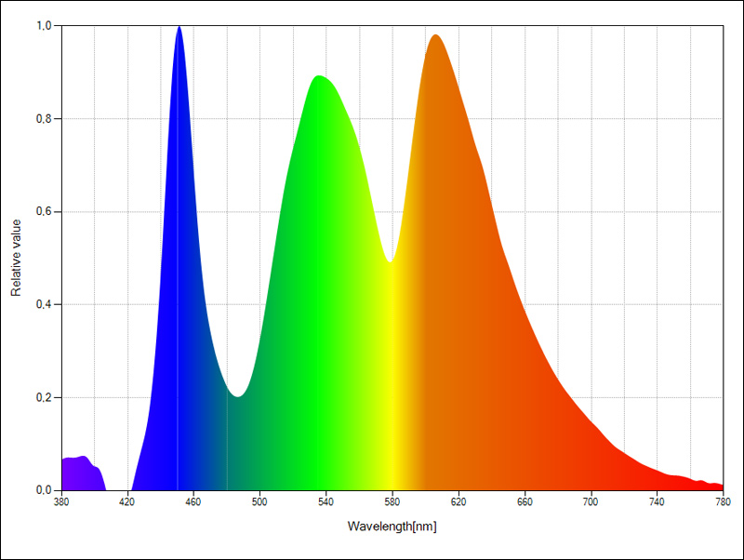Viewport: 744px width, 560px height.
Task: Click the empty gap near 415 nm
Action: point(119,474)
